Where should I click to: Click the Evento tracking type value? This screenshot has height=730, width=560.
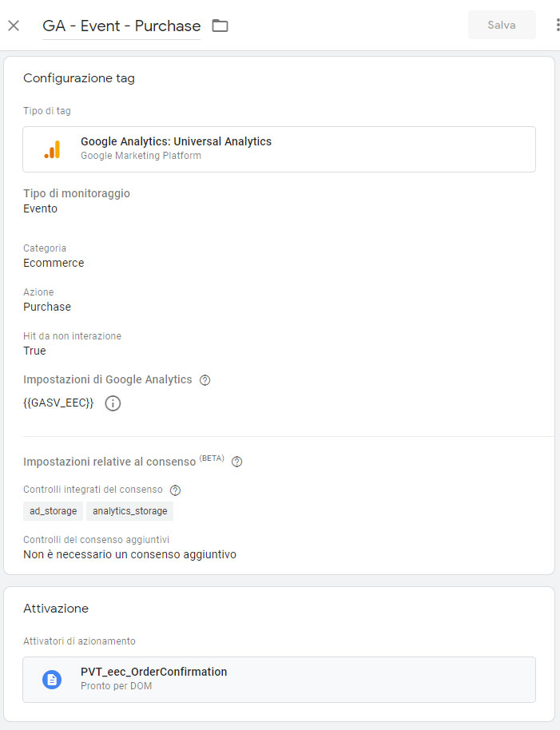tap(41, 208)
